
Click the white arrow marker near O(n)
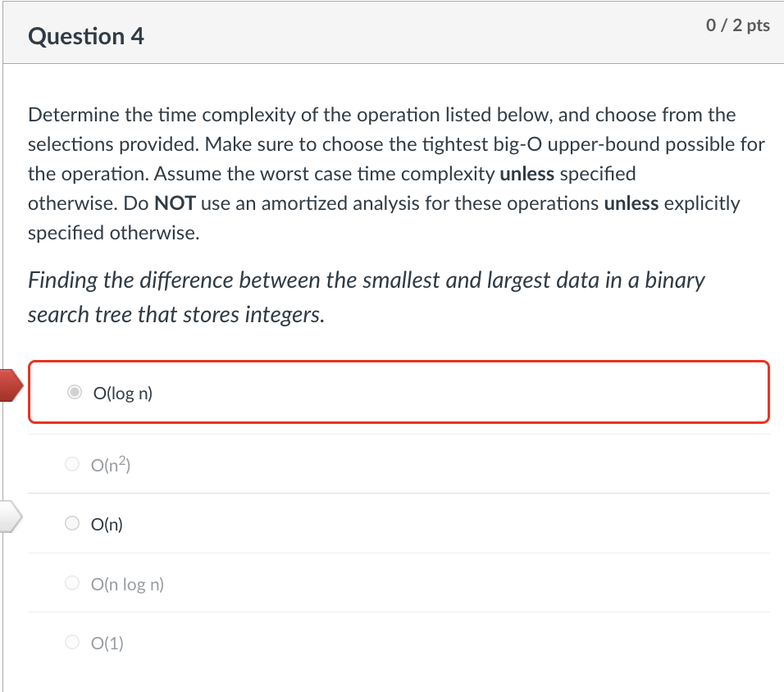click(8, 516)
